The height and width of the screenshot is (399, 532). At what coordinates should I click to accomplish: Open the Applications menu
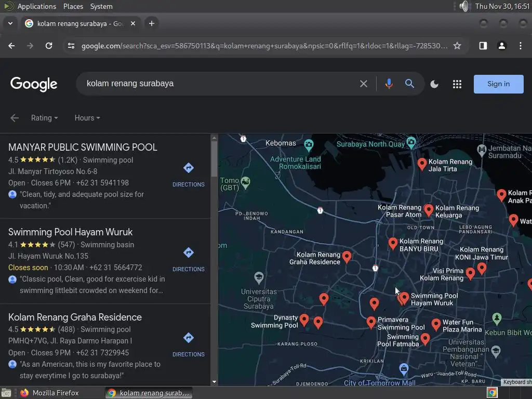pos(37,6)
